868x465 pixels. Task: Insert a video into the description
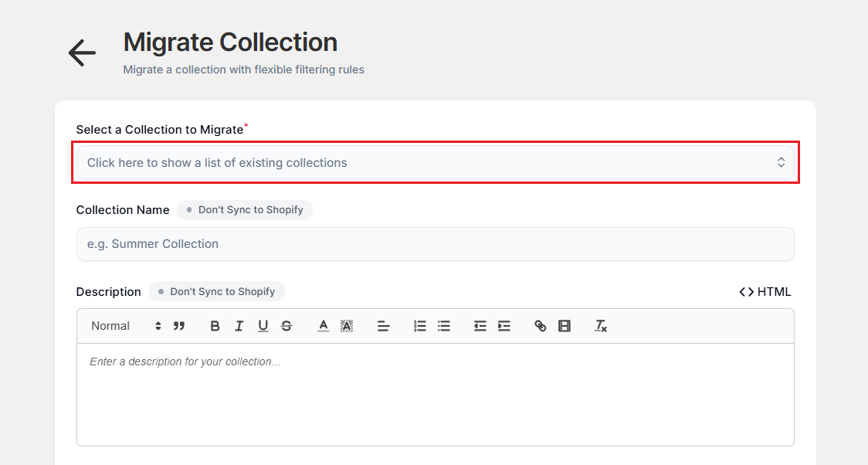pos(565,325)
